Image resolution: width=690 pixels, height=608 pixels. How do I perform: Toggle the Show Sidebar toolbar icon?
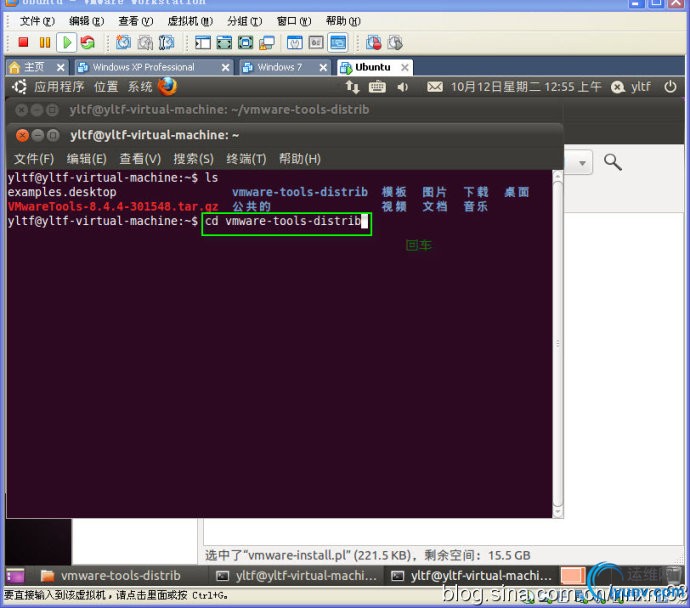[203, 43]
